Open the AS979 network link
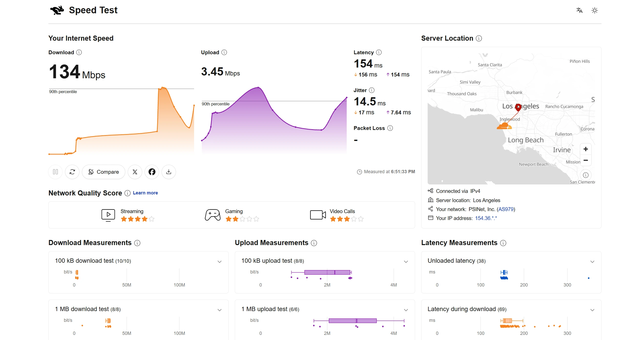The width and height of the screenshot is (644, 340). [x=506, y=209]
